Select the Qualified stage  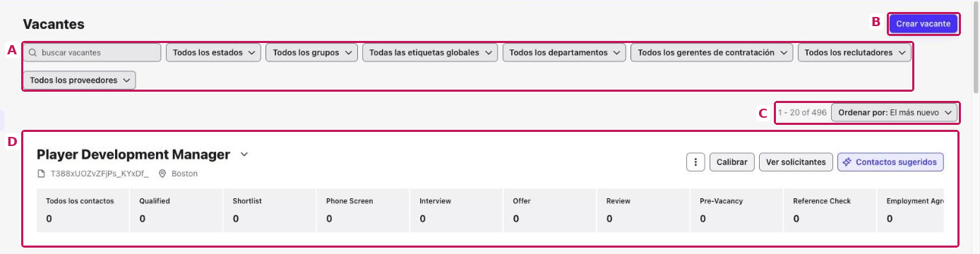tap(176, 210)
